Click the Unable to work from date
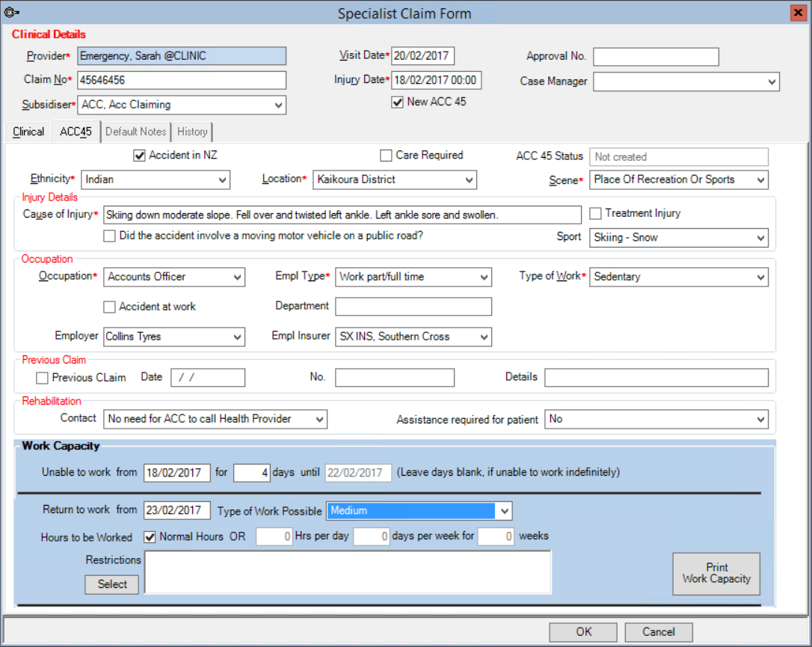 (177, 473)
